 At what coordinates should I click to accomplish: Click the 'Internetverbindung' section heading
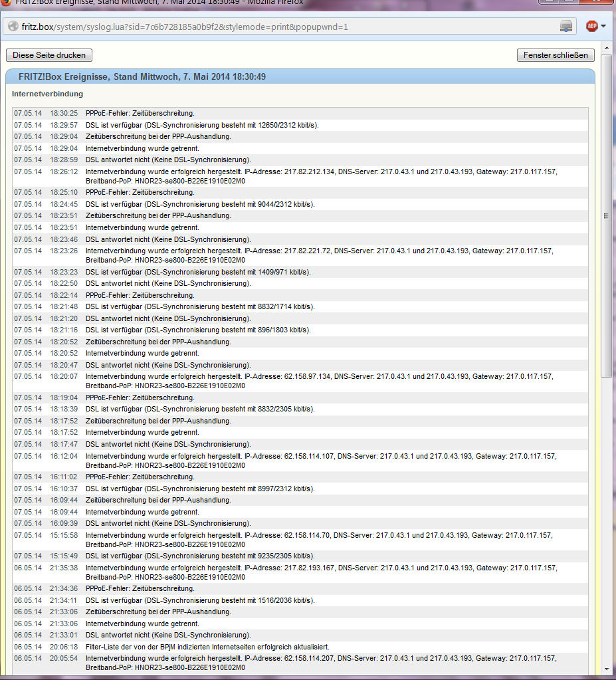coord(47,94)
